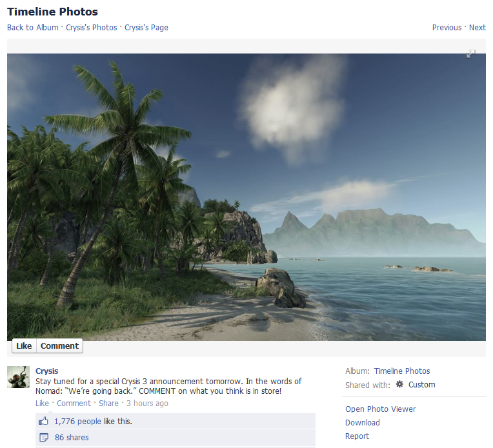Go Back to Album

point(33,28)
